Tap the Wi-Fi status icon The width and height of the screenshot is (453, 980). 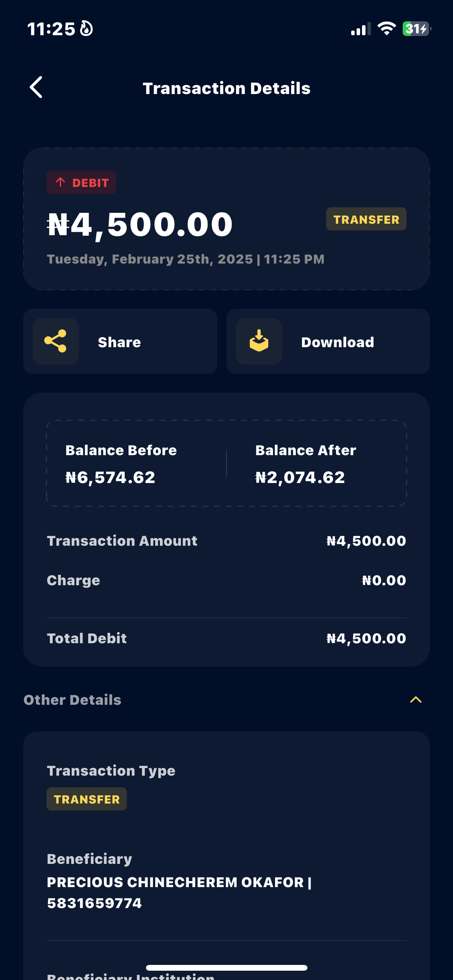(x=386, y=29)
